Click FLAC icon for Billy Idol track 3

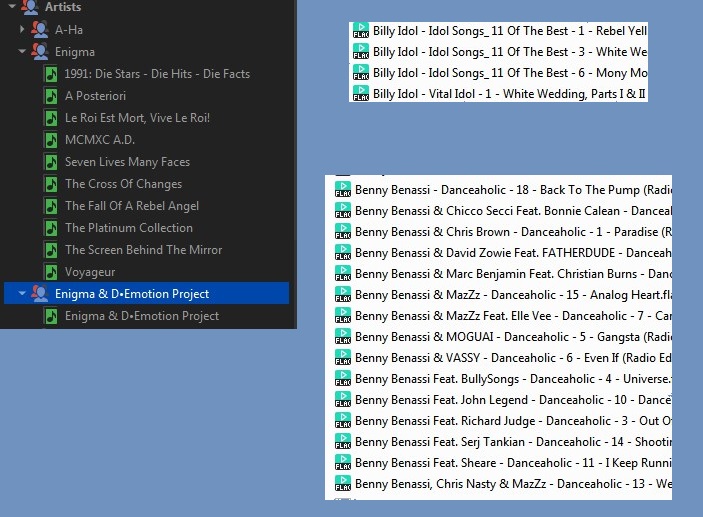point(360,52)
